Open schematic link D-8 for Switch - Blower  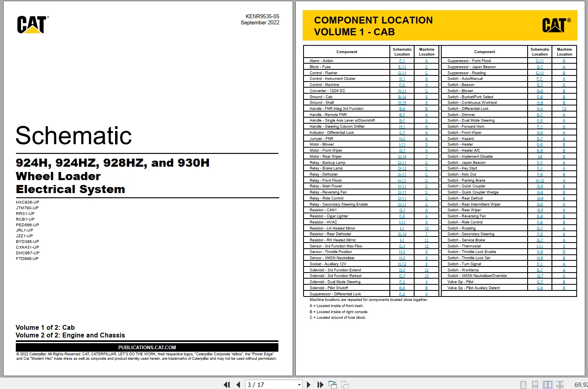coord(540,91)
